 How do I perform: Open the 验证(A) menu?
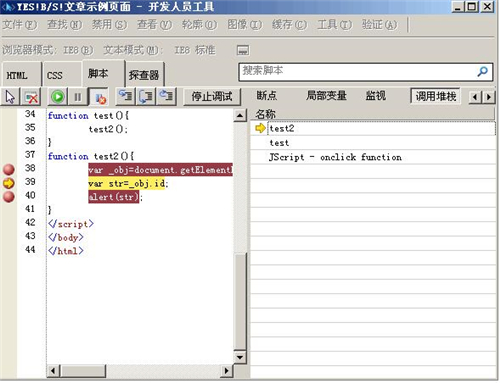tap(380, 25)
